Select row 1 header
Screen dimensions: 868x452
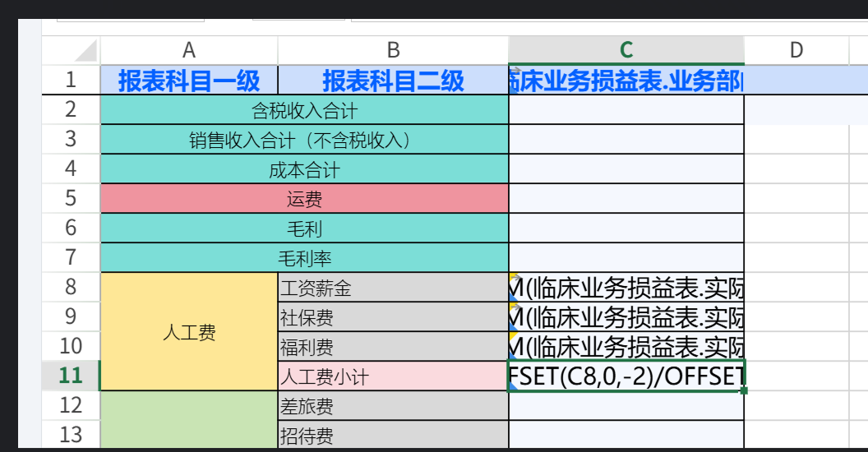pyautogui.click(x=71, y=81)
